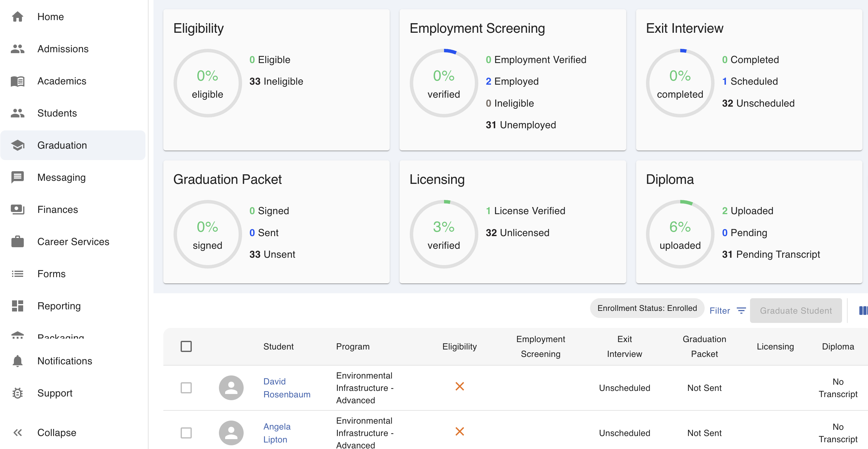This screenshot has width=868, height=449.
Task: Select the Academics book icon
Action: [x=18, y=81]
